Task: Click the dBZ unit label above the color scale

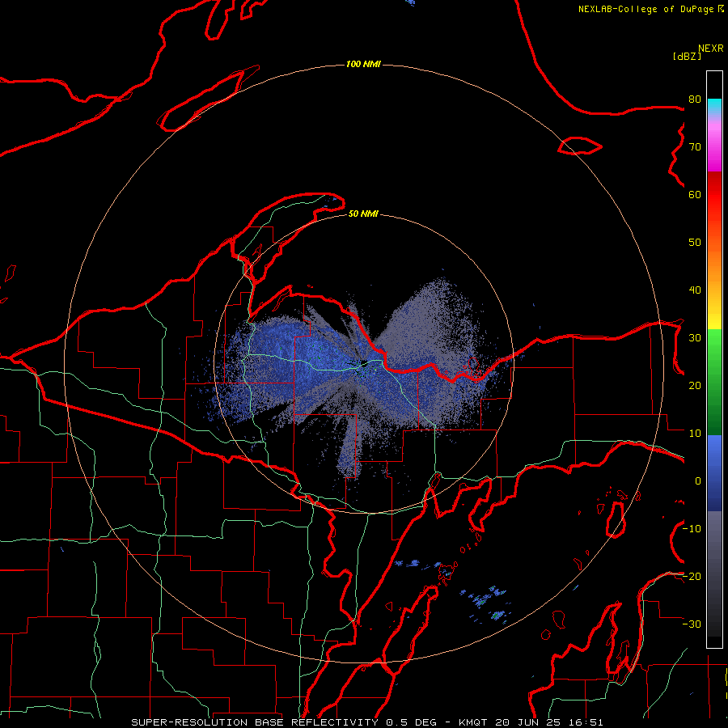Action: (687, 56)
